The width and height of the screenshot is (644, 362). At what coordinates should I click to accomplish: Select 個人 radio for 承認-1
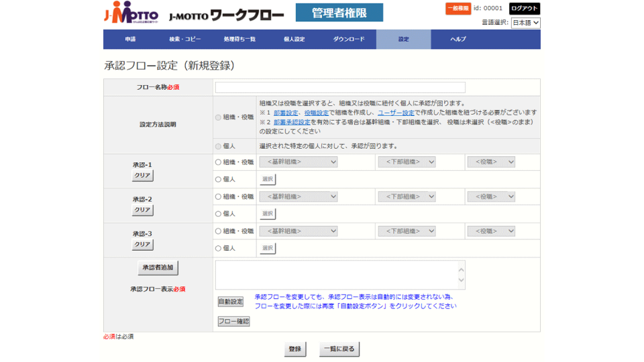[x=218, y=180]
